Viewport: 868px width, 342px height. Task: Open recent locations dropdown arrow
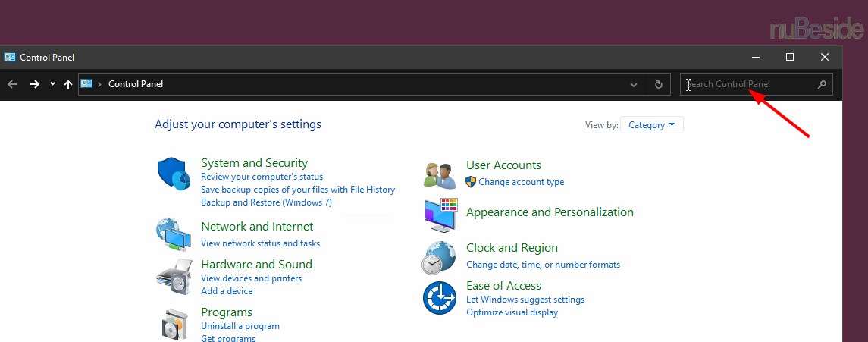point(52,84)
